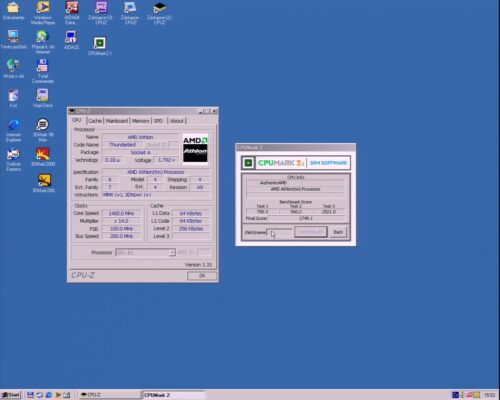Launch the 3DMark2000 desktop shortcut
Image resolution: width=500 pixels, height=400 pixels.
tap(43, 157)
